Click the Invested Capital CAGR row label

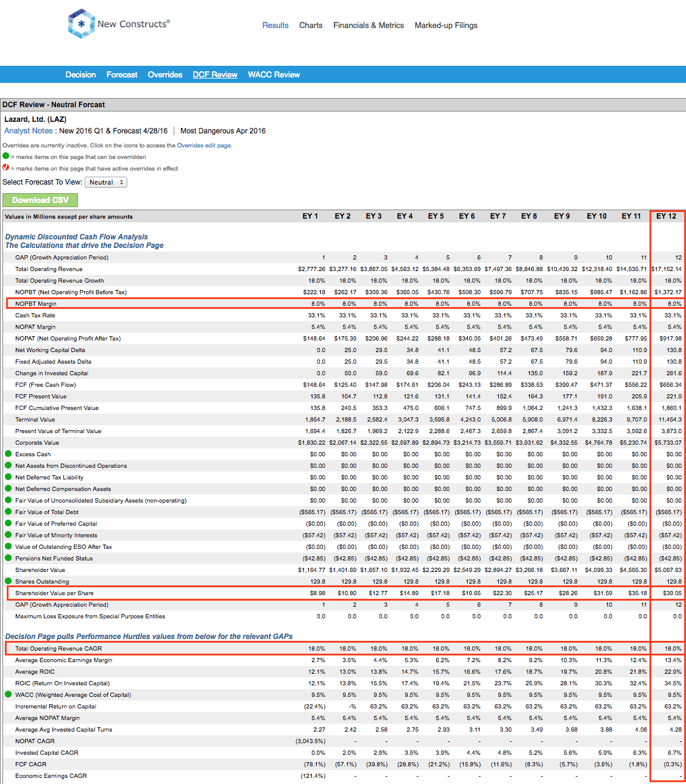[47, 752]
